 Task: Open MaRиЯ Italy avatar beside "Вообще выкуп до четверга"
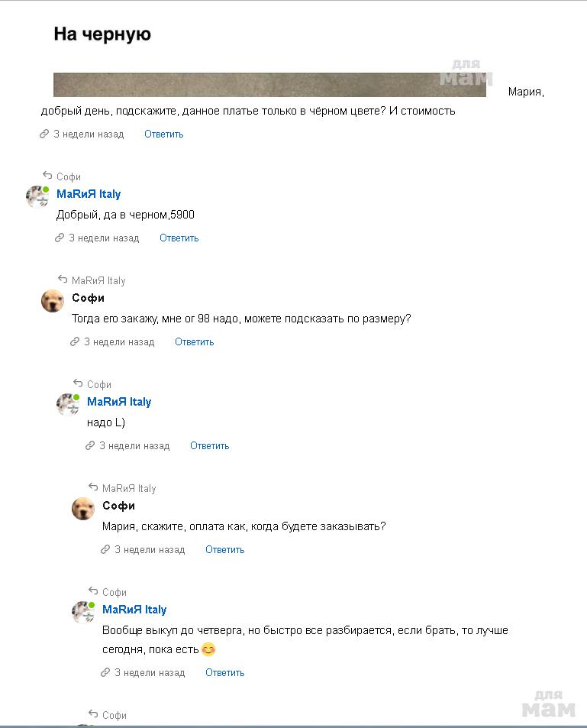tap(83, 613)
